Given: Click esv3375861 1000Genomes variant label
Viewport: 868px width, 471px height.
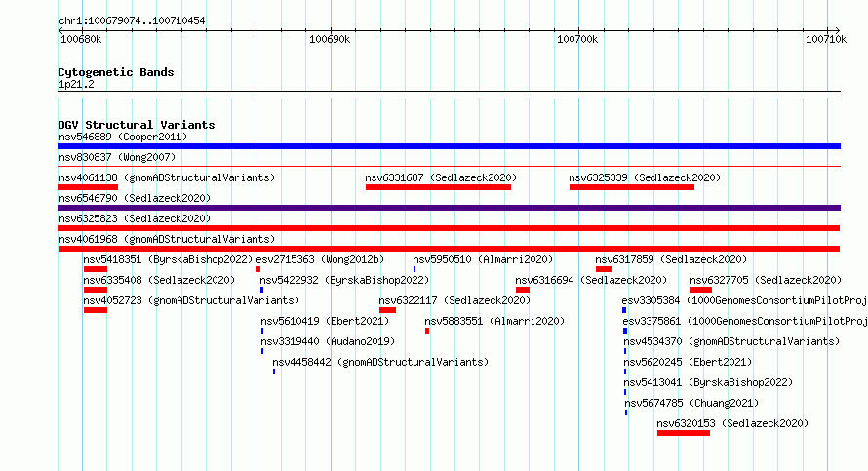Looking at the screenshot, I should [x=744, y=321].
